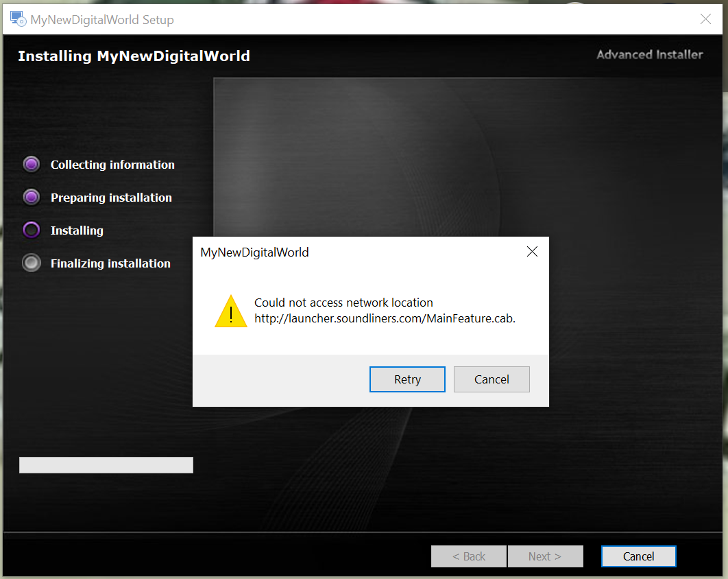
Task: Click Retry to reattempt the download
Action: coord(407,379)
